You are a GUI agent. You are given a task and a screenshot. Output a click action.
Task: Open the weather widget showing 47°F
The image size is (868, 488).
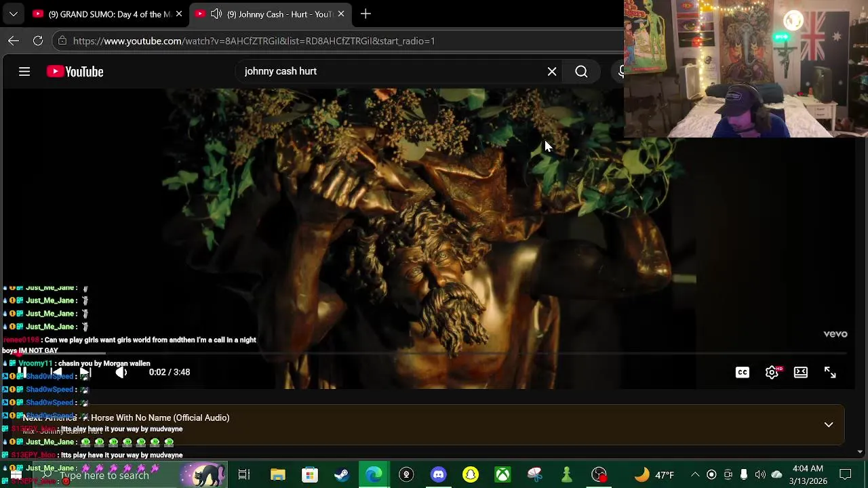[x=654, y=474]
